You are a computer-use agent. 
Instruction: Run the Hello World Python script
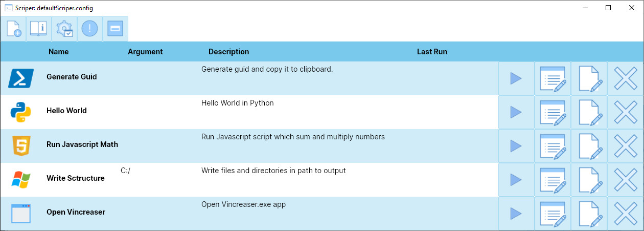[516, 112]
